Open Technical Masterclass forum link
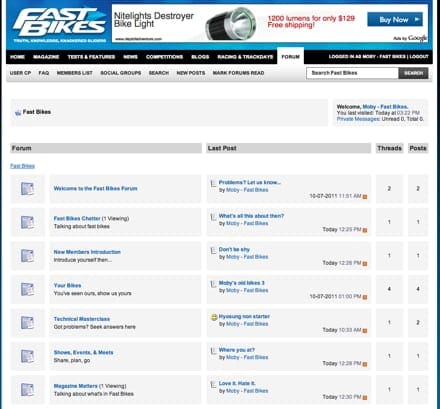This screenshot has width=440, height=409. pyautogui.click(x=82, y=319)
